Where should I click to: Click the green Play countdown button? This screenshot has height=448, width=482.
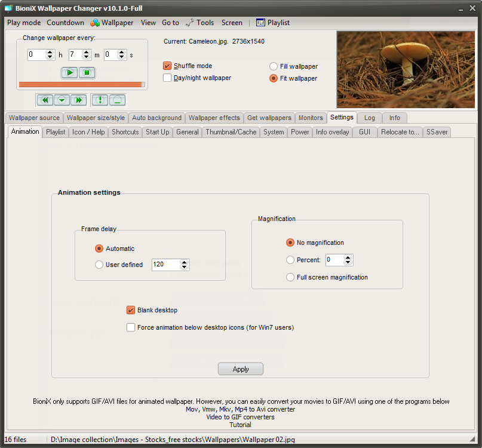click(x=69, y=72)
